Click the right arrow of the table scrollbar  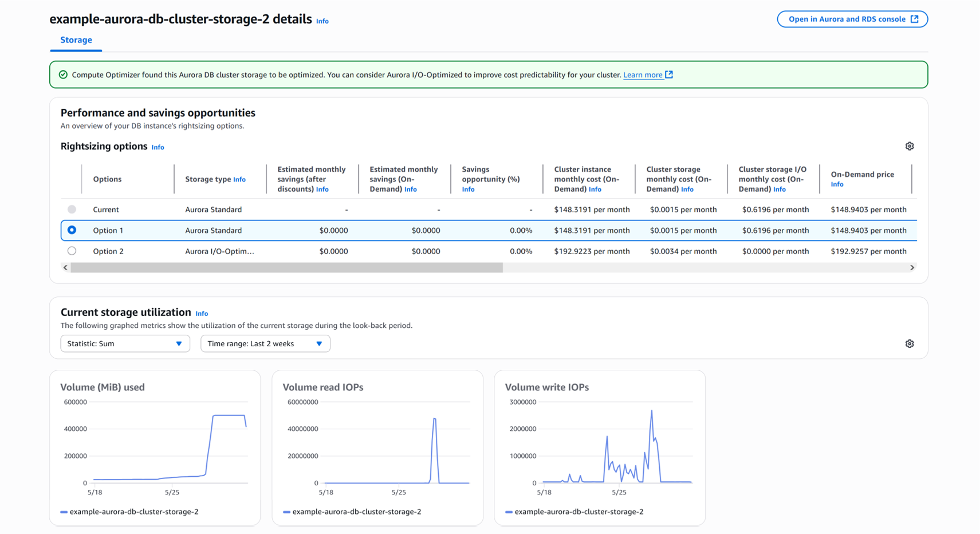pyautogui.click(x=912, y=268)
